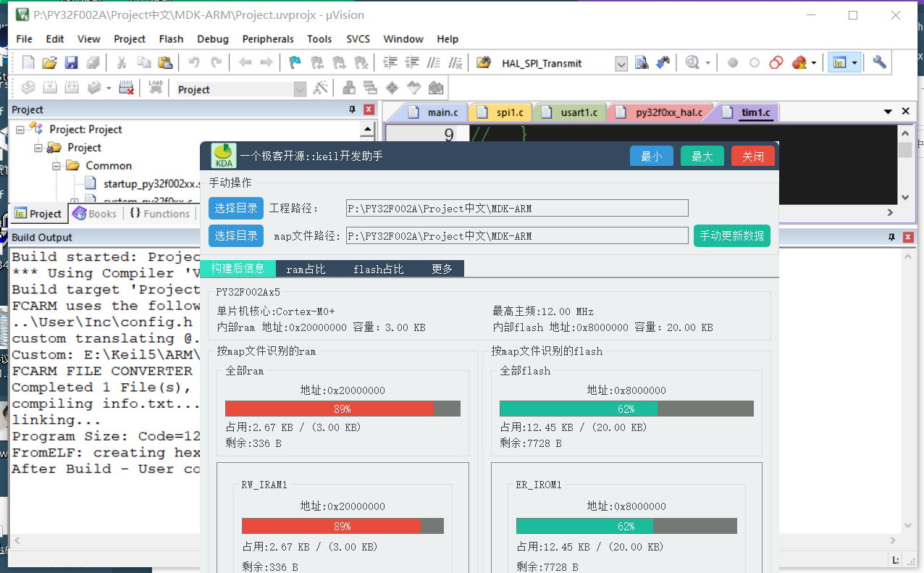Click the 全部ram 89% usage bar
The width and height of the screenshot is (924, 573).
pos(343,409)
